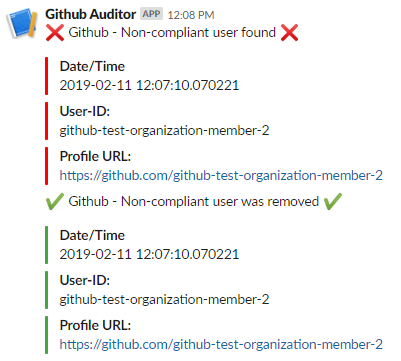Click the 'Non-compliant user found' message text

(x=172, y=33)
